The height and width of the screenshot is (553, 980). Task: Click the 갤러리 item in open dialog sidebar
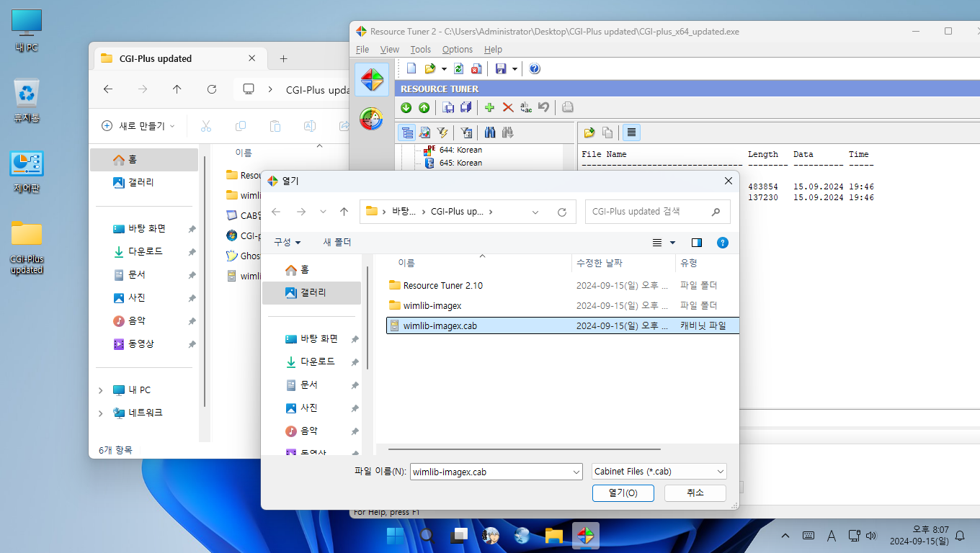(x=311, y=292)
